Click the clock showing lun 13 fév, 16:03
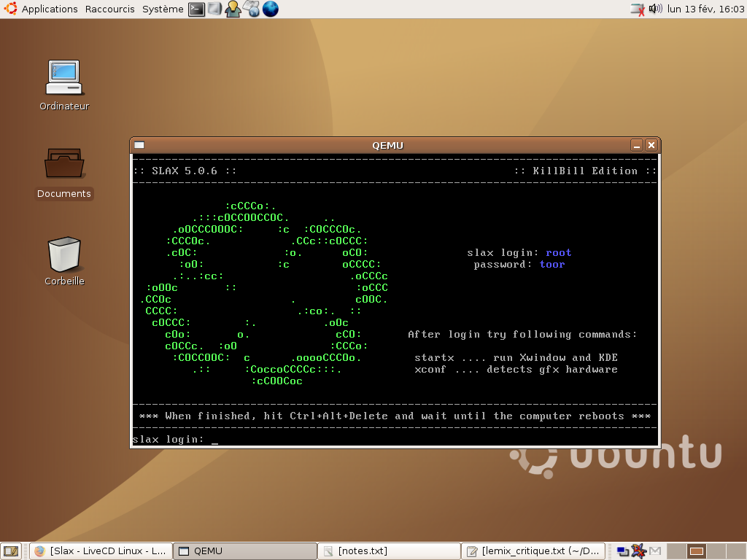This screenshot has height=560, width=747. [705, 9]
